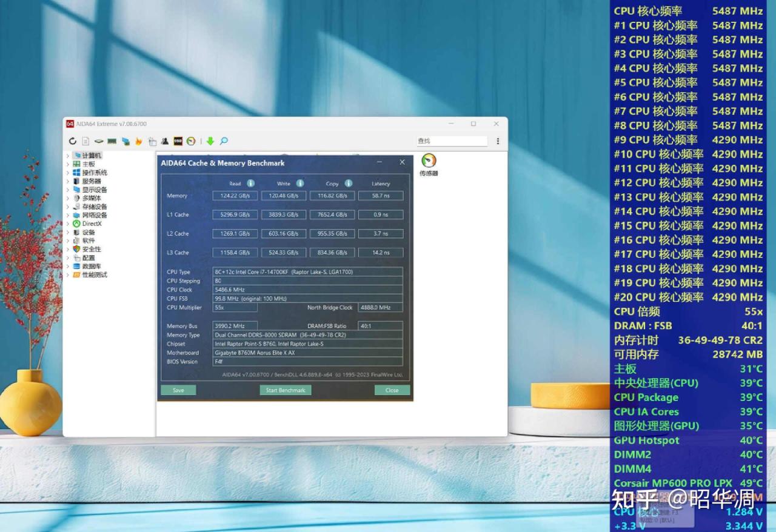
Task: Click the Corsair MP600 PRO LPX temperature row
Action: [x=688, y=484]
